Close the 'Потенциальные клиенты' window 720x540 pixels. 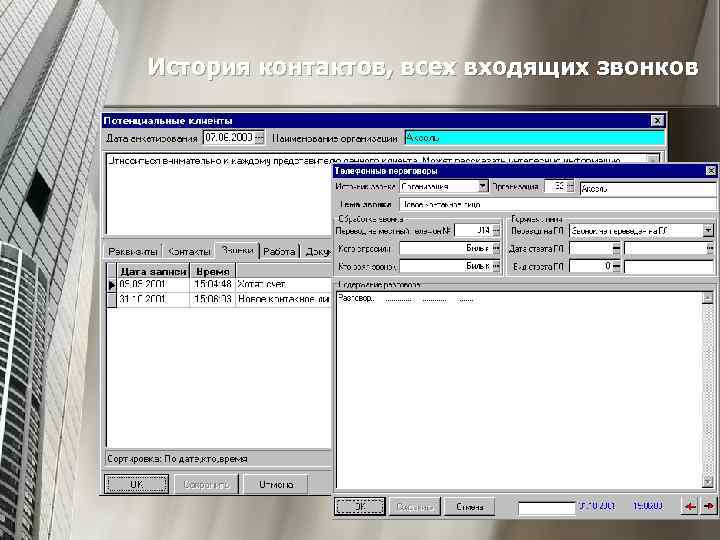[x=658, y=120]
